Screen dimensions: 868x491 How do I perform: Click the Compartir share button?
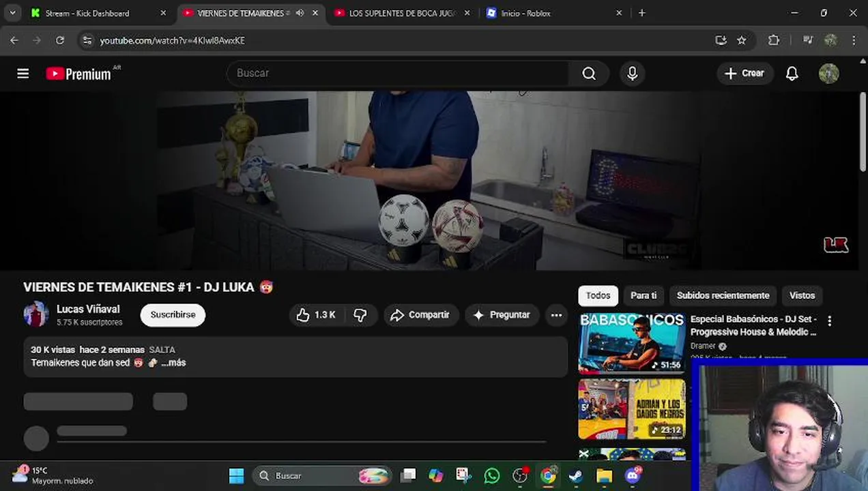[421, 315]
